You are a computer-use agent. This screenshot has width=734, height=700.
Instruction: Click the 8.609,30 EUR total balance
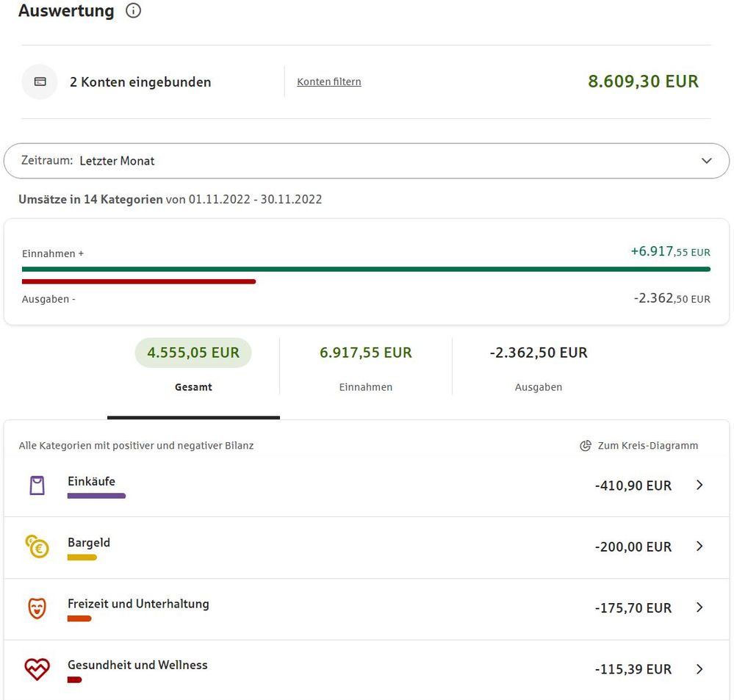[x=643, y=82]
